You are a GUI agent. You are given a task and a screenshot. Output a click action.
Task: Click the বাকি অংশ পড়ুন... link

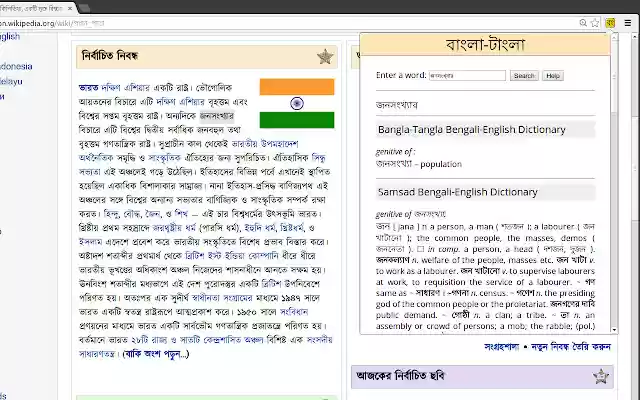(x=156, y=354)
